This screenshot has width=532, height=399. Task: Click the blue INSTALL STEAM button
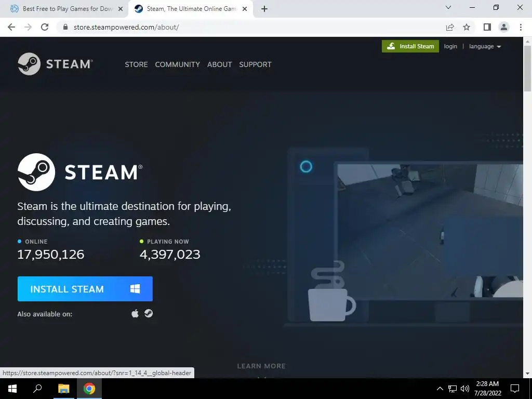(85, 289)
